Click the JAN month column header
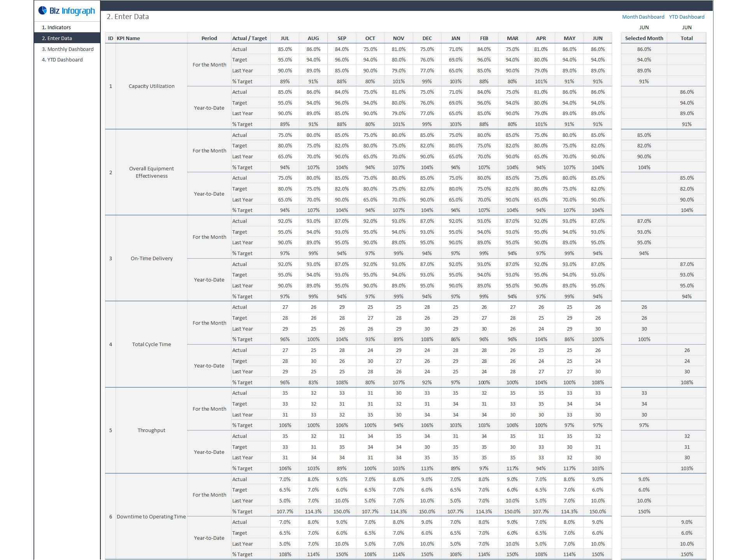Screen dimensions: 747x560 [x=456, y=38]
